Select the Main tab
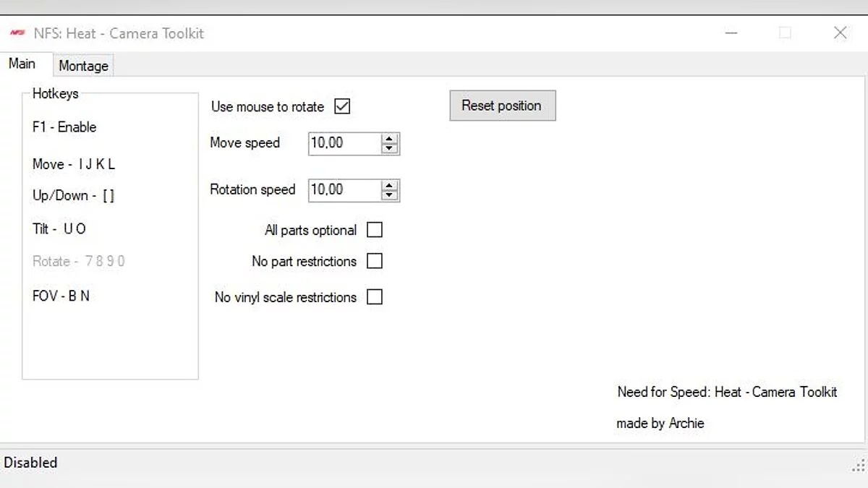Viewport: 868px width, 488px height. 22,64
